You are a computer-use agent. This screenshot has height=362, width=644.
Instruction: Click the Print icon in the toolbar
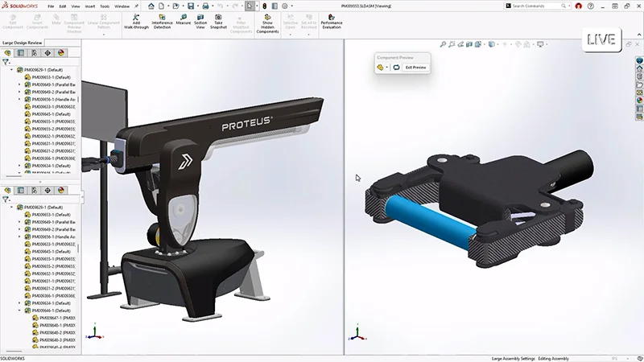pyautogui.click(x=206, y=6)
